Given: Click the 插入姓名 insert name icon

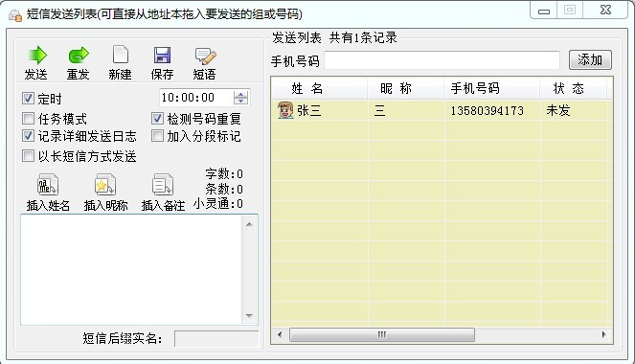Looking at the screenshot, I should [x=48, y=185].
